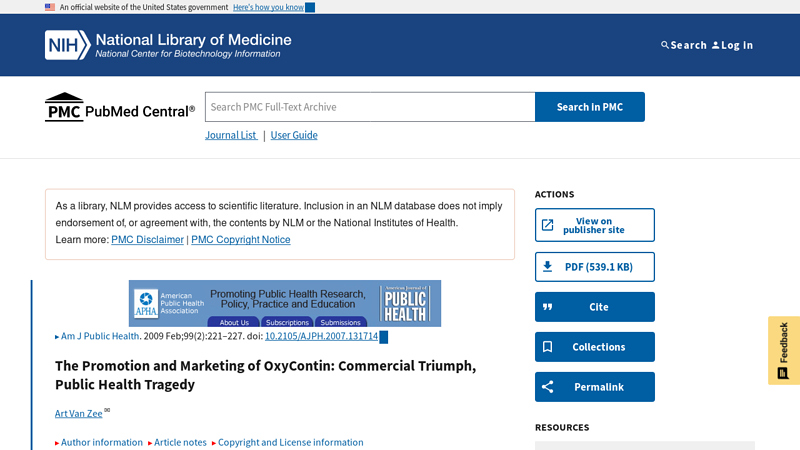Click the OxyContin article title heading

[x=265, y=375]
